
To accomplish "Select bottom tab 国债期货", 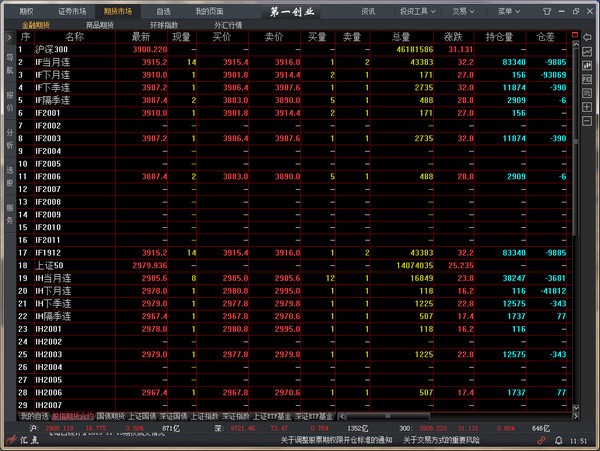I will (x=110, y=416).
